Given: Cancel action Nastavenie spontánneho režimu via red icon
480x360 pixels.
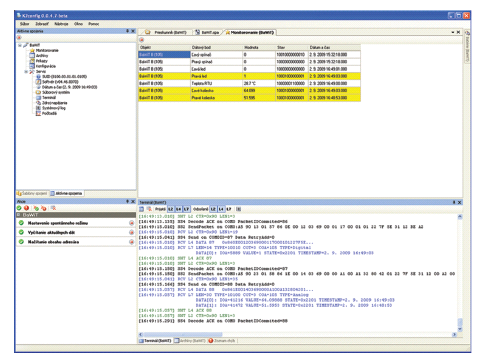Looking at the screenshot, I should (x=132, y=223).
